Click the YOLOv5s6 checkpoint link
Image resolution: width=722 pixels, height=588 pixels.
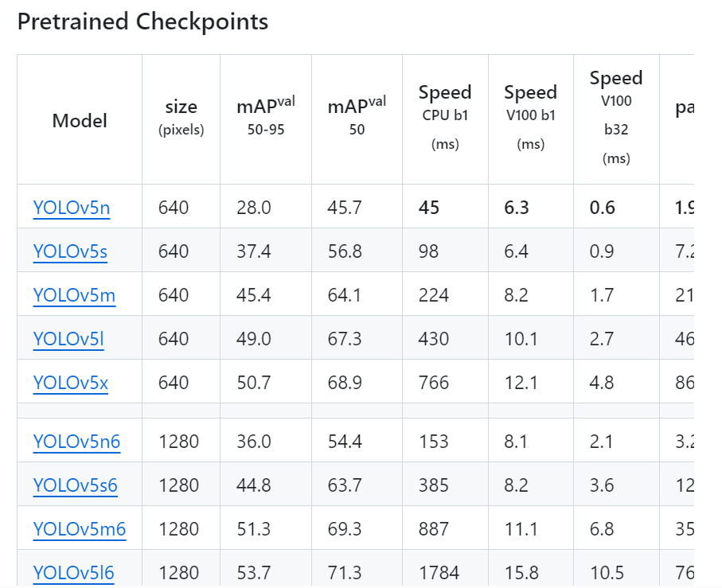coord(75,485)
